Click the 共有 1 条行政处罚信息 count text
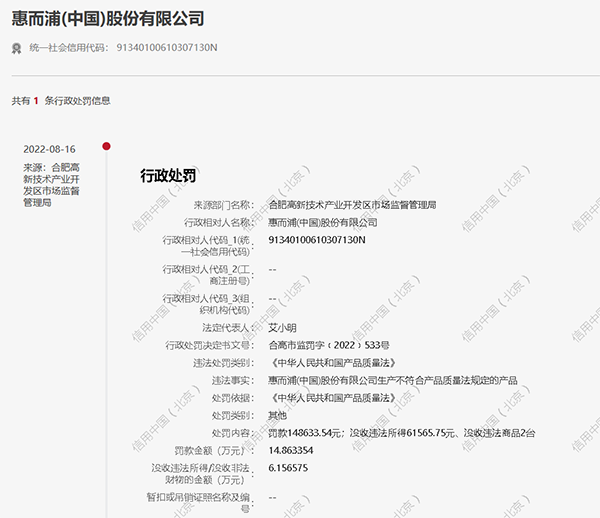Viewport: 600px width, 518px height. click(61, 101)
